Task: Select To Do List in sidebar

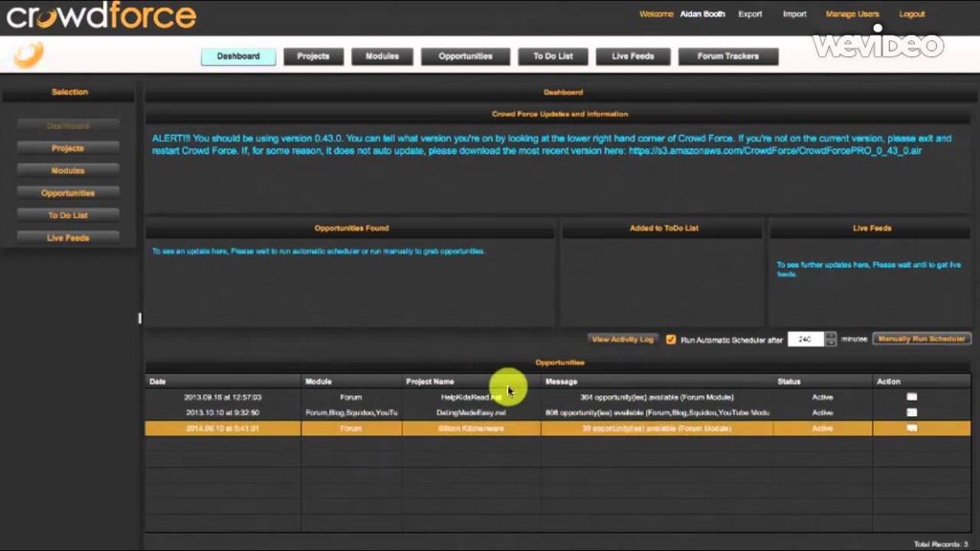Action: point(68,215)
